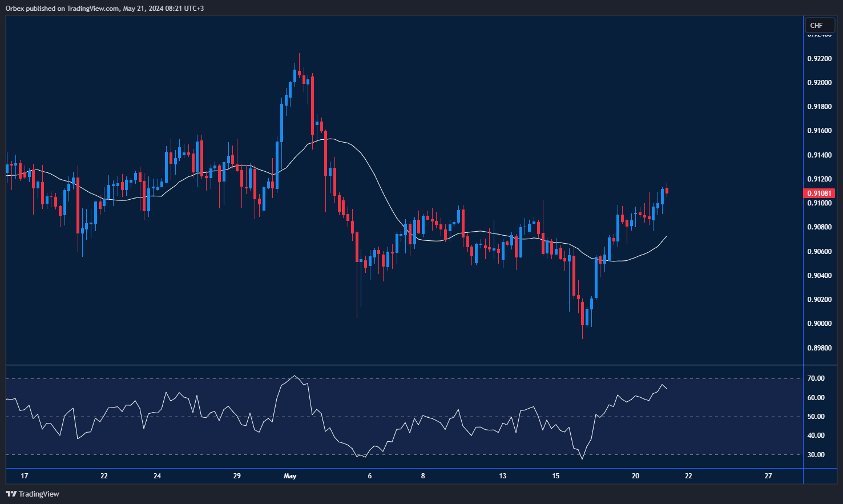Click the Orbex published on TradingView.com header
The height and width of the screenshot is (504, 843).
(x=104, y=8)
